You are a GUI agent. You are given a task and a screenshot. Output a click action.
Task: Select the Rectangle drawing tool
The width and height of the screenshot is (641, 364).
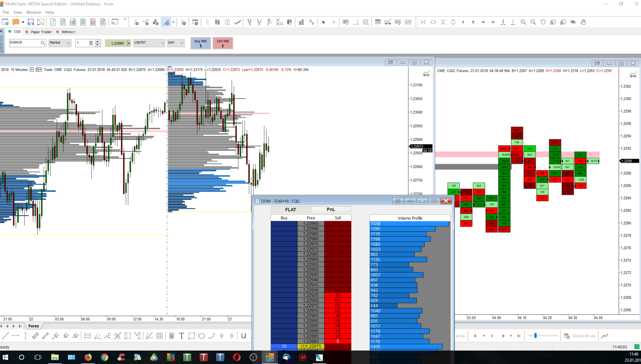[192, 336]
